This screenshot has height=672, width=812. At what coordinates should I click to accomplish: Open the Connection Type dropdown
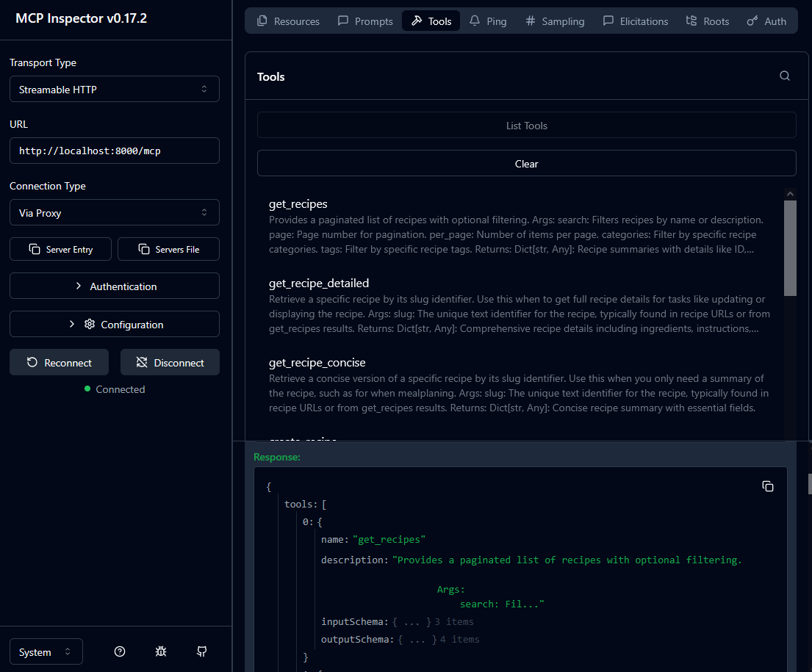tap(115, 212)
